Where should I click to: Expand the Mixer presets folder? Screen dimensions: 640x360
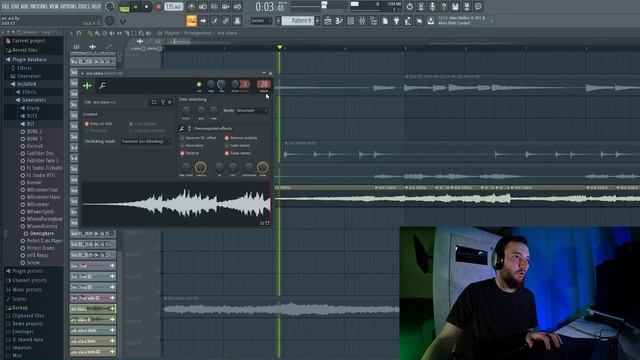pos(27,290)
